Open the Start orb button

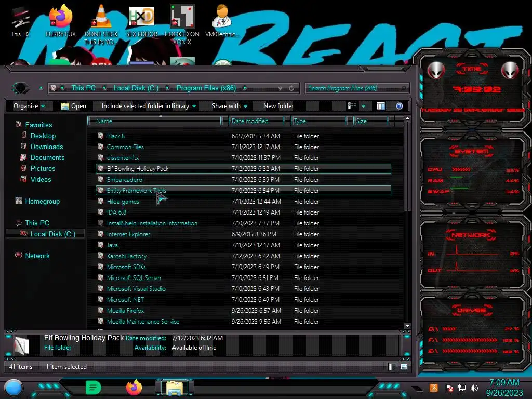tap(13, 389)
